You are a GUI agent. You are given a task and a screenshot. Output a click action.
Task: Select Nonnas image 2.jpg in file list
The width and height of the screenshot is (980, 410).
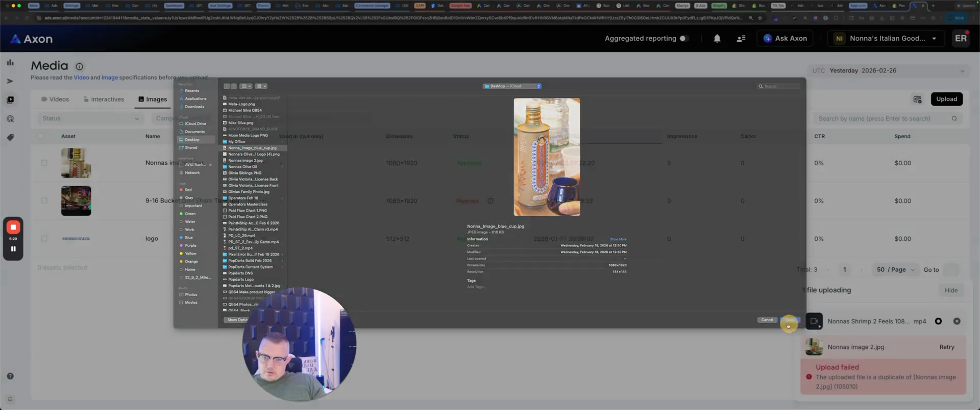click(x=246, y=161)
